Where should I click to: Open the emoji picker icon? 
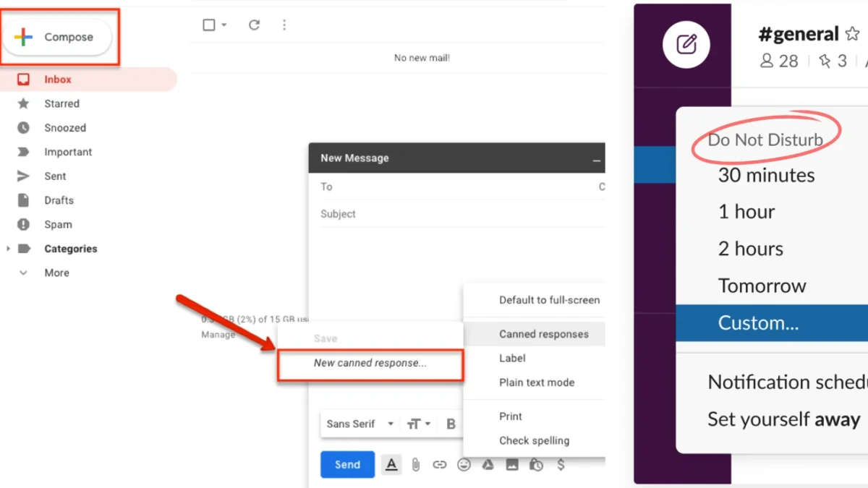pyautogui.click(x=464, y=465)
